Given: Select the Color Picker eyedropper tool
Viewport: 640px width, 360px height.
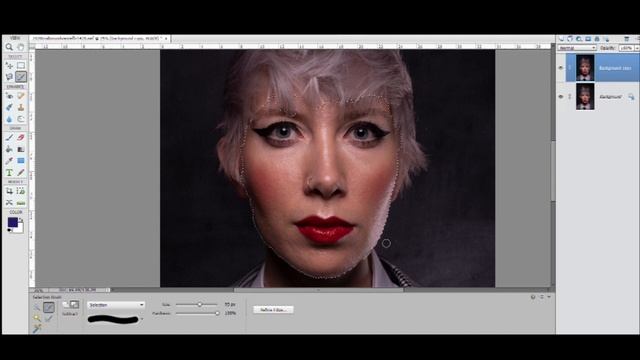Looking at the screenshot, I should pyautogui.click(x=9, y=161).
